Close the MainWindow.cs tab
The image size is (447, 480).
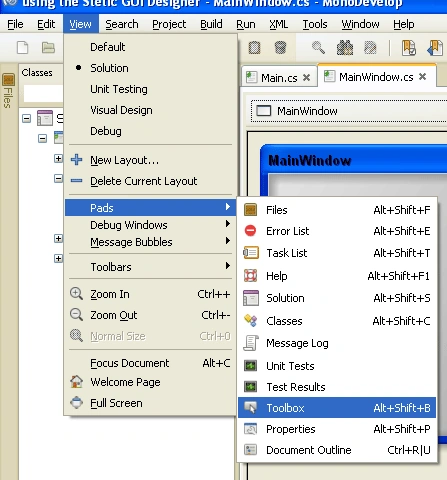(x=423, y=77)
